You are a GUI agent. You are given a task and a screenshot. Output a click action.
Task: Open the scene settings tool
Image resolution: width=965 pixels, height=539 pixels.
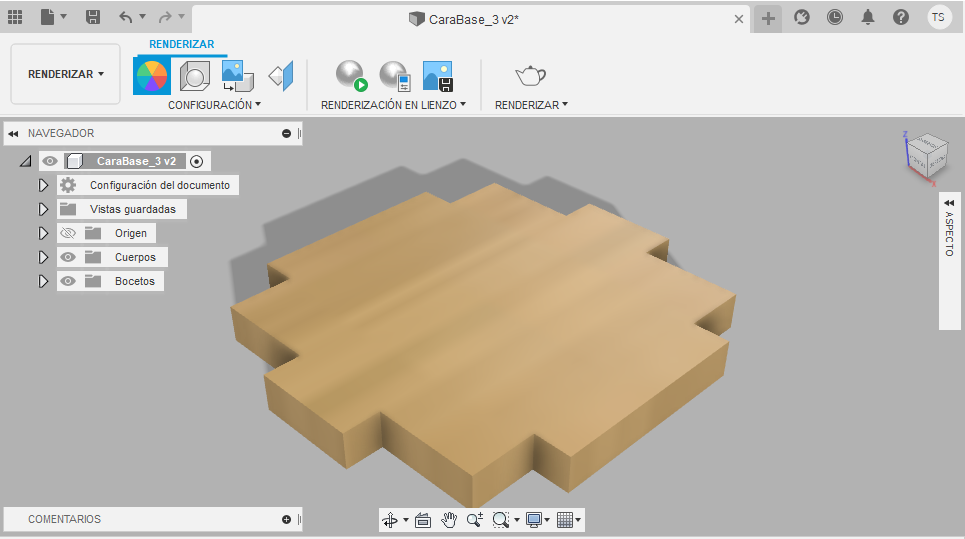pyautogui.click(x=194, y=76)
